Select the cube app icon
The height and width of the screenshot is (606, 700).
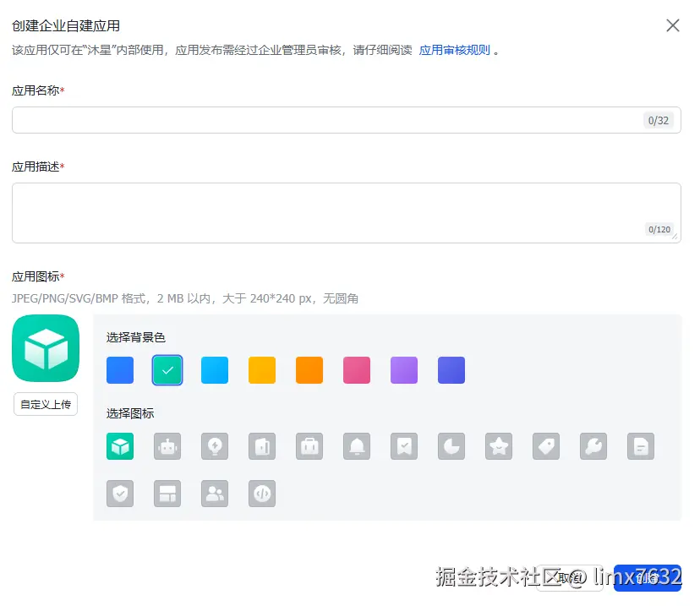click(x=120, y=445)
